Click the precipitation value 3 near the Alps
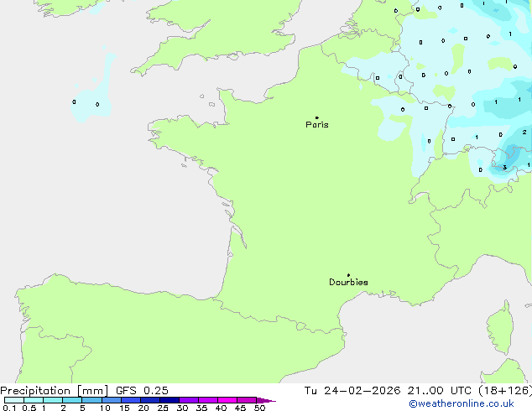 click(x=504, y=166)
